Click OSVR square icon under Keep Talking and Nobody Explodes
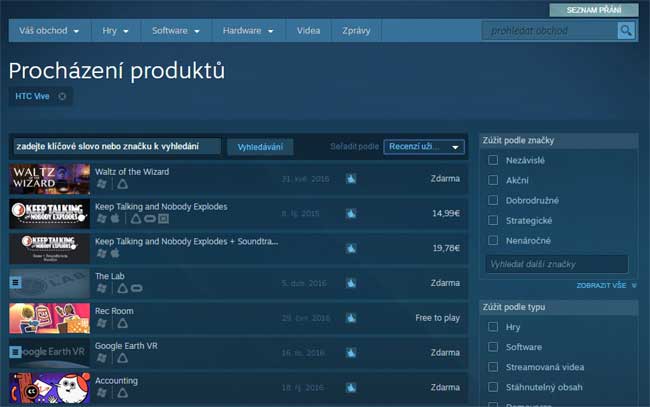 click(163, 218)
